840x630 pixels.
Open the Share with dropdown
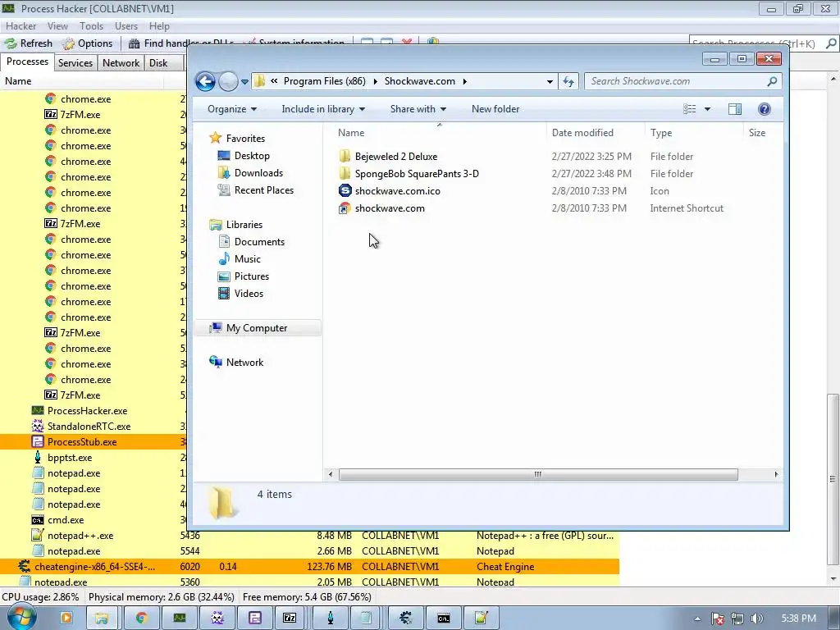pyautogui.click(x=418, y=109)
